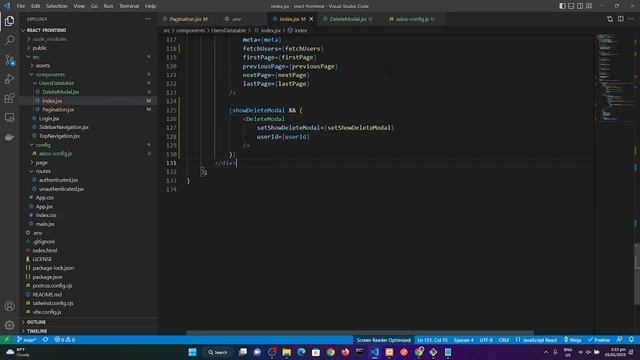Open Remote Explorer view in activity bar
This screenshot has height=360, width=640.
click(x=9, y=118)
